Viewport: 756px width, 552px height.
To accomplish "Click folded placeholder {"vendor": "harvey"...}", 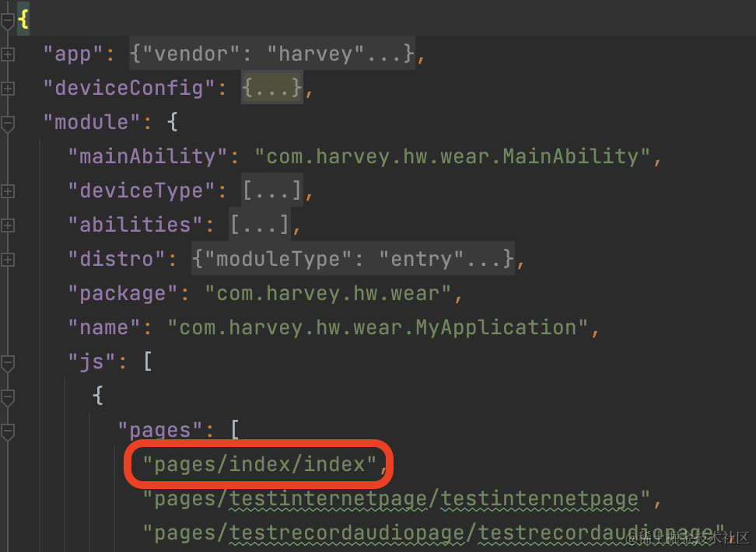I will click(x=272, y=53).
